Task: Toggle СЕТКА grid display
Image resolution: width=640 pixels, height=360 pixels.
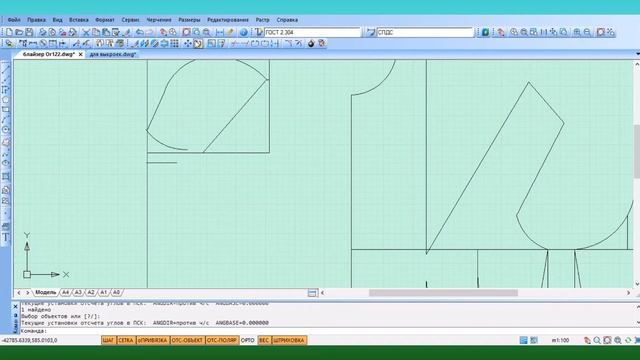Action: click(126, 340)
